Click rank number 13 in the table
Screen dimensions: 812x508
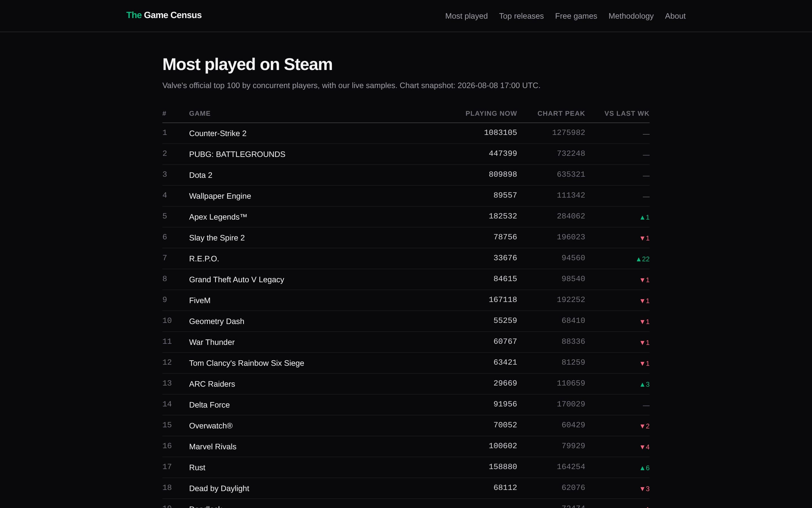(167, 383)
